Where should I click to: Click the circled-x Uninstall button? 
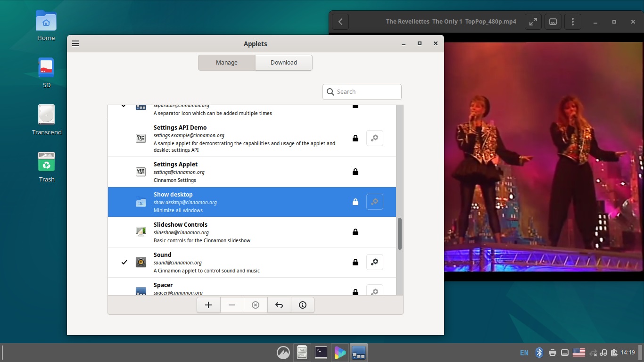(x=256, y=305)
